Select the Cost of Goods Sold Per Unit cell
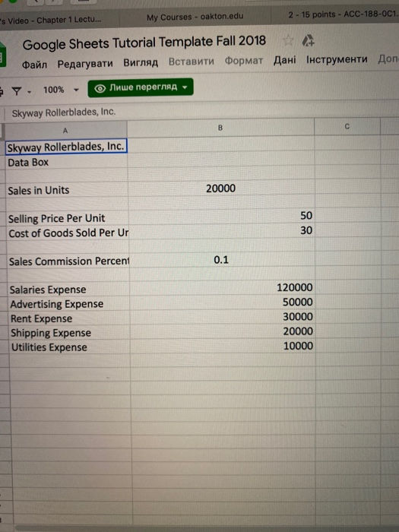 pyautogui.click(x=68, y=233)
